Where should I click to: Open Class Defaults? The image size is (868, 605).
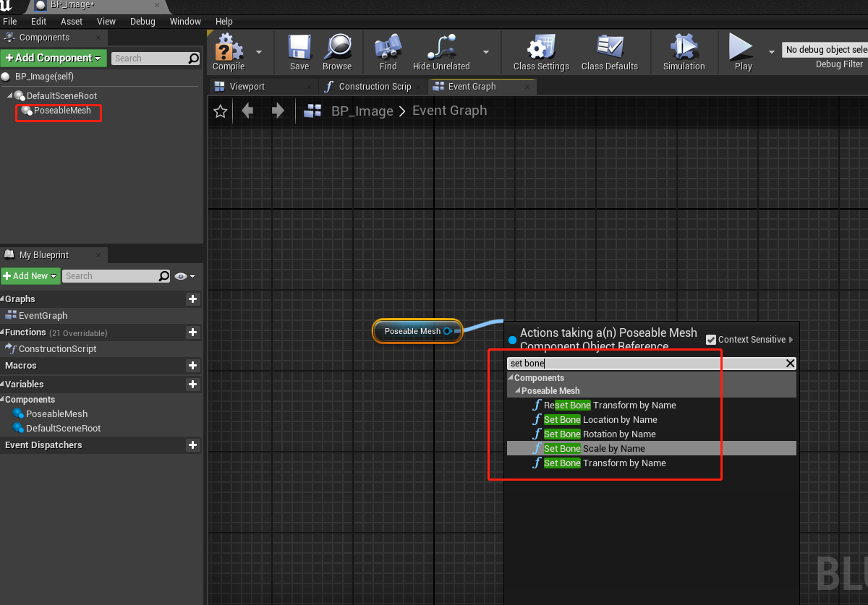(x=608, y=51)
